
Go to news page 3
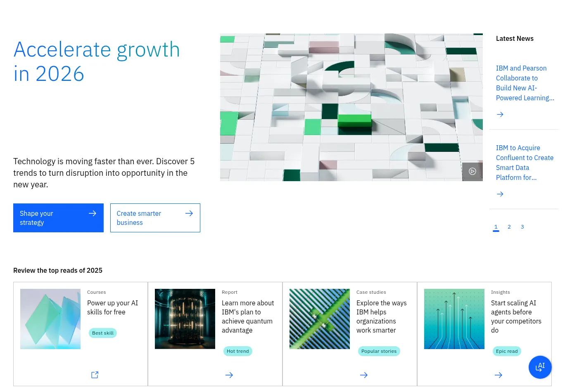(x=522, y=227)
